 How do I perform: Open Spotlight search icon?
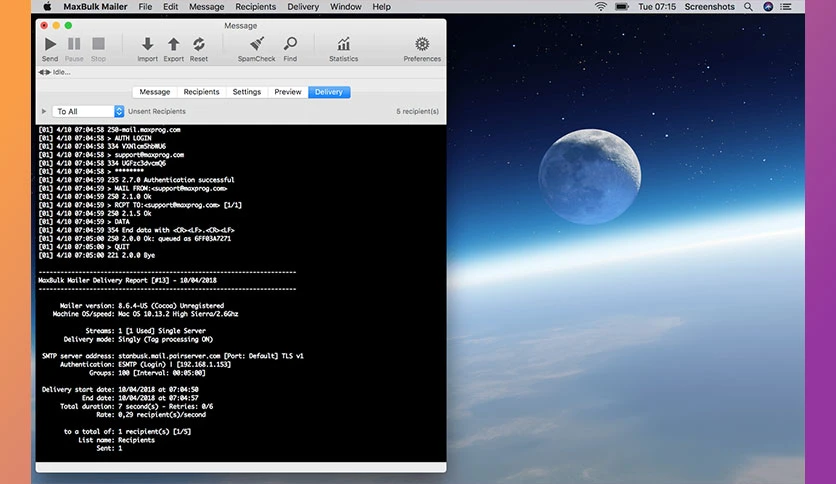pos(748,7)
